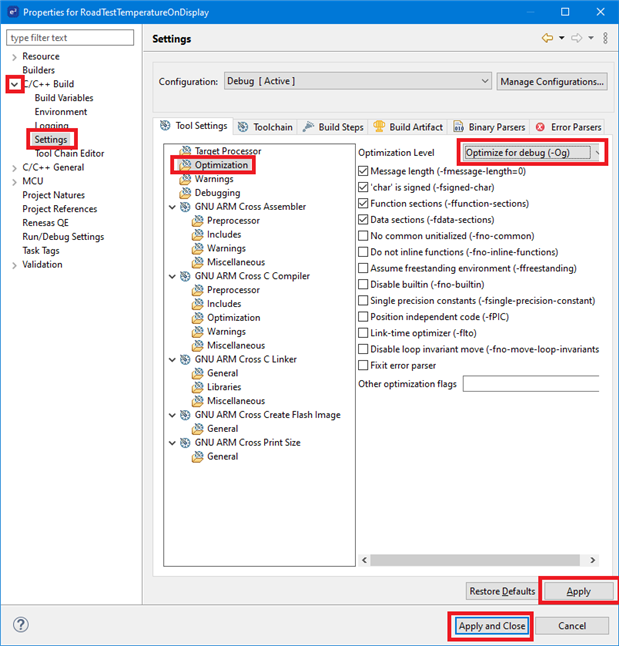Screen dimensions: 619x646
Task: Collapse GNU ARM Cross C Linker node
Action: (172, 360)
